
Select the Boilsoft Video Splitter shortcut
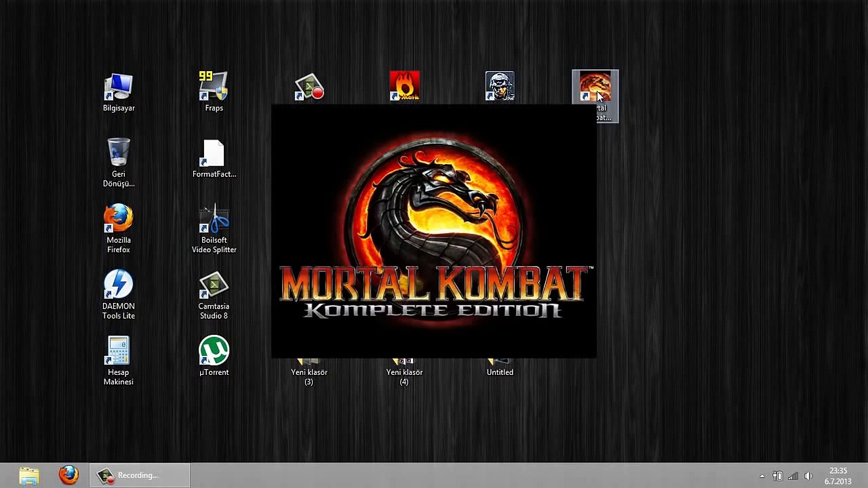pyautogui.click(x=214, y=229)
